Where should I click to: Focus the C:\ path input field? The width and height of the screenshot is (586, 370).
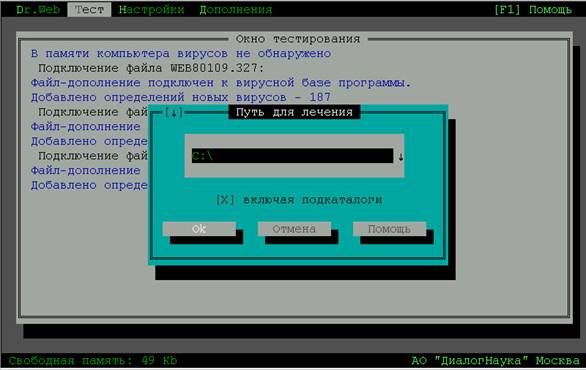tap(292, 156)
